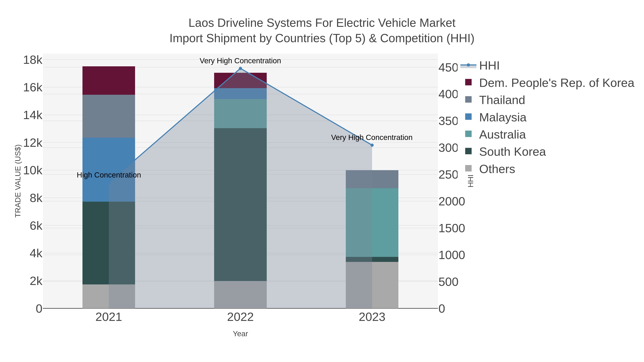The height and width of the screenshot is (362, 644).
Task: Click 'Very High Concentration' annotation above 2023
Action: [372, 138]
